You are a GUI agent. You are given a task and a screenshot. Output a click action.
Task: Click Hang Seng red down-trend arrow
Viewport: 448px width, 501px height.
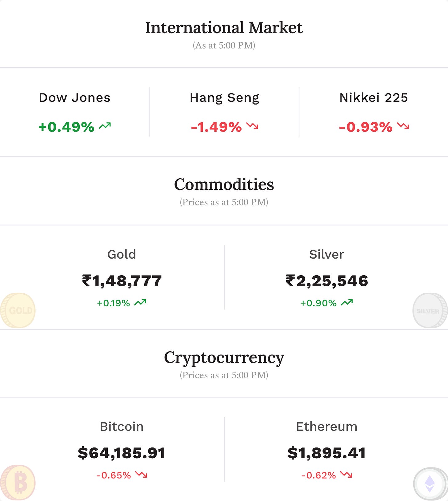(x=252, y=126)
